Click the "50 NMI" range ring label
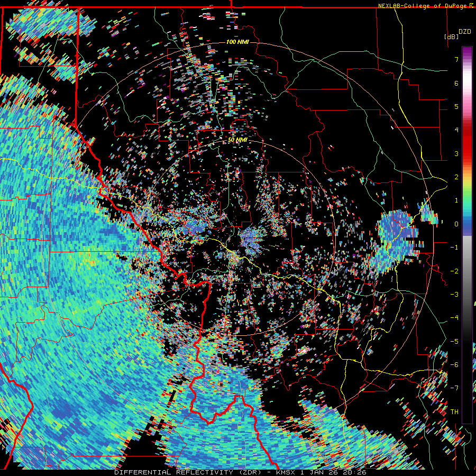 coord(237,140)
